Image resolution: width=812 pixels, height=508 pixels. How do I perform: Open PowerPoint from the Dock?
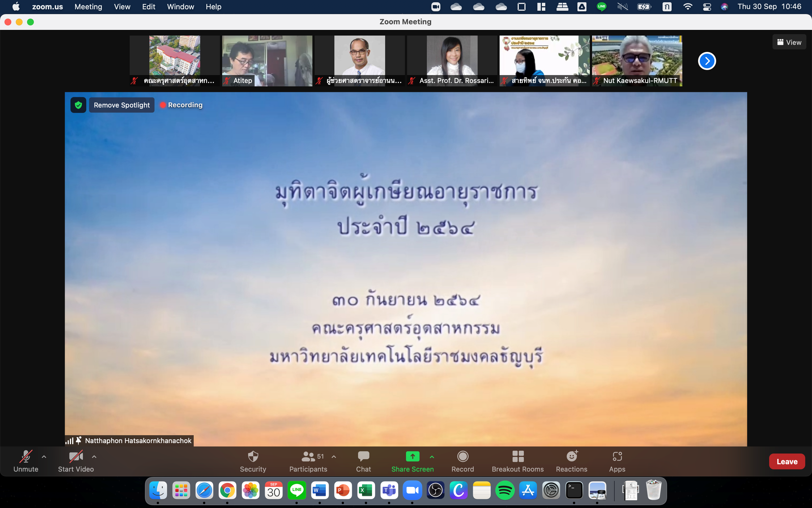tap(343, 491)
